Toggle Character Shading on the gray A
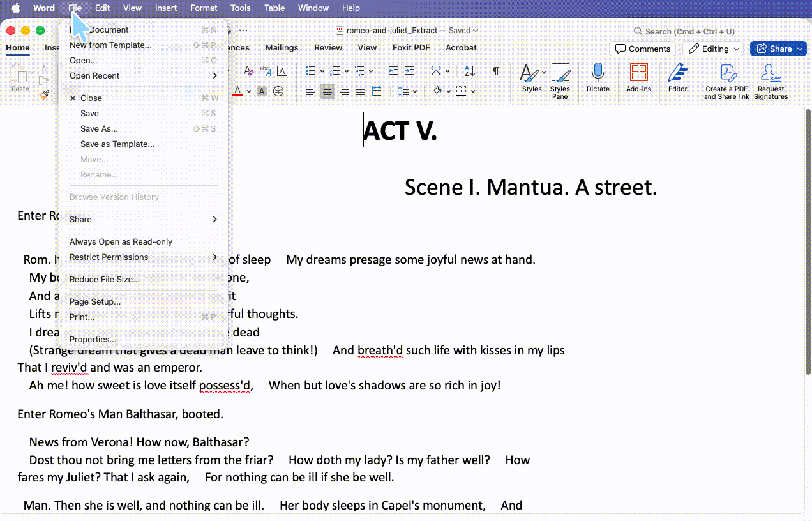Viewport: 812px width, 521px height. click(x=262, y=91)
